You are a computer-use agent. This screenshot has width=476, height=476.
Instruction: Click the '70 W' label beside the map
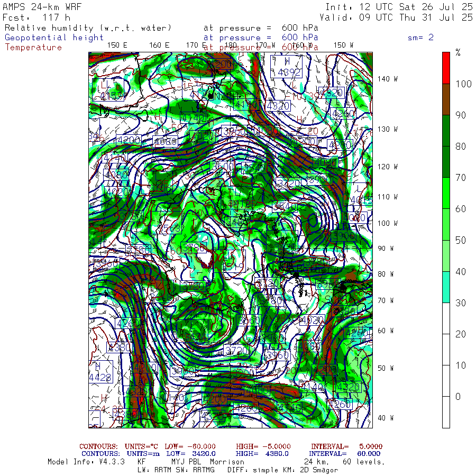point(386,300)
